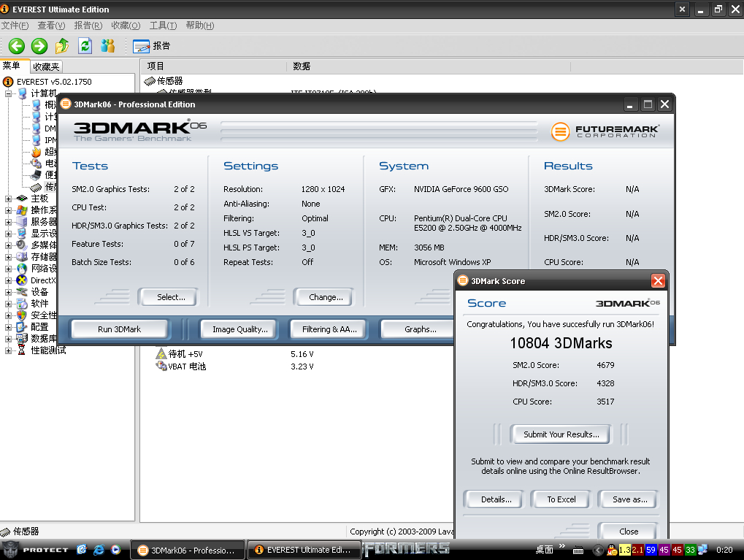
Task: Expand the 多媒体 tree node
Action: click(8, 245)
